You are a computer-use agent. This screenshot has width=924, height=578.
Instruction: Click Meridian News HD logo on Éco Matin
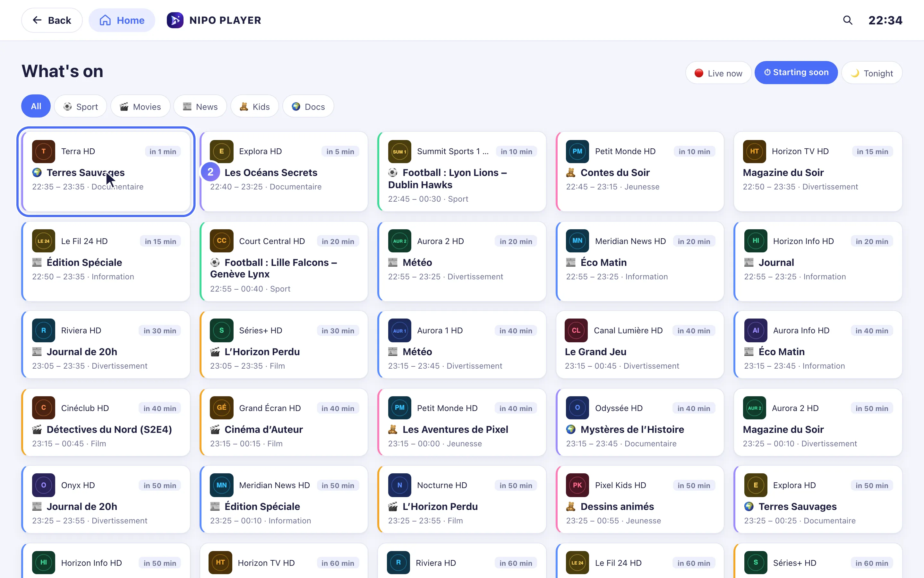click(577, 241)
